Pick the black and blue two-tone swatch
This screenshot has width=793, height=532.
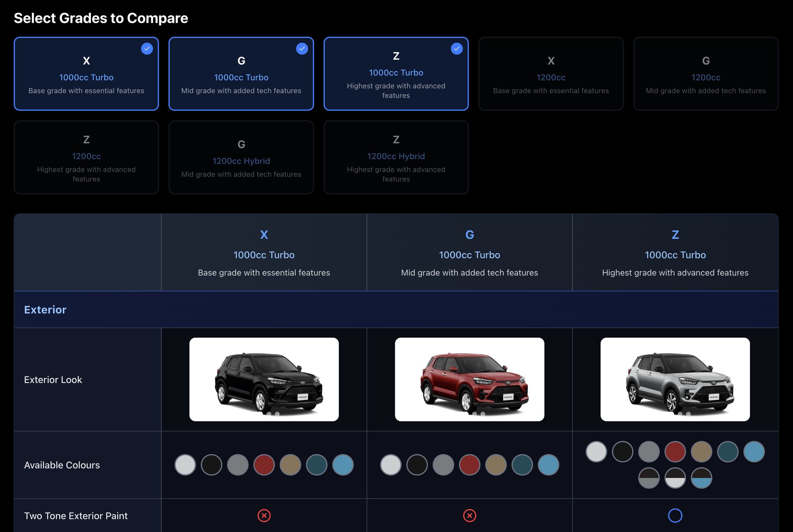(x=702, y=478)
